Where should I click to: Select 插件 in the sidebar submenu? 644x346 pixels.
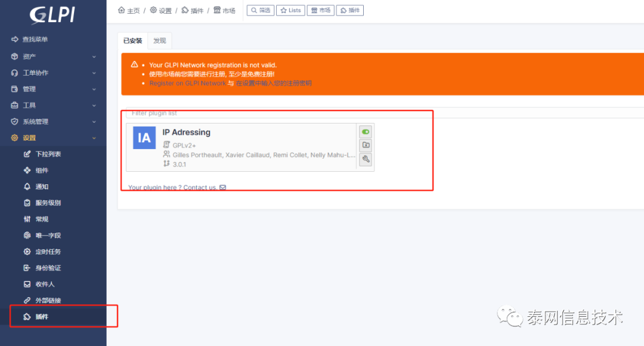tap(36, 316)
